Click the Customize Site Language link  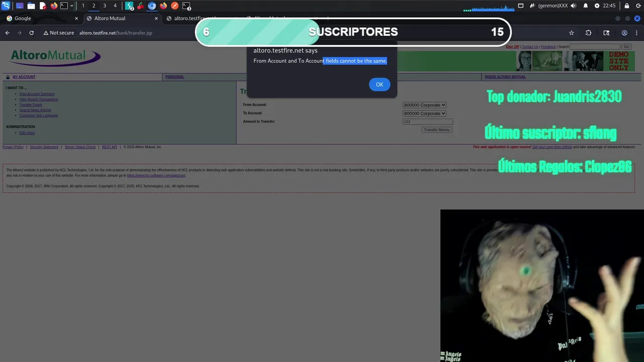39,116
